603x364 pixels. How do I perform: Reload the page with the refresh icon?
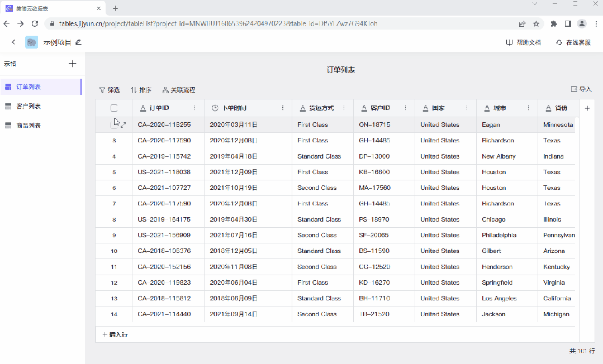(x=35, y=24)
